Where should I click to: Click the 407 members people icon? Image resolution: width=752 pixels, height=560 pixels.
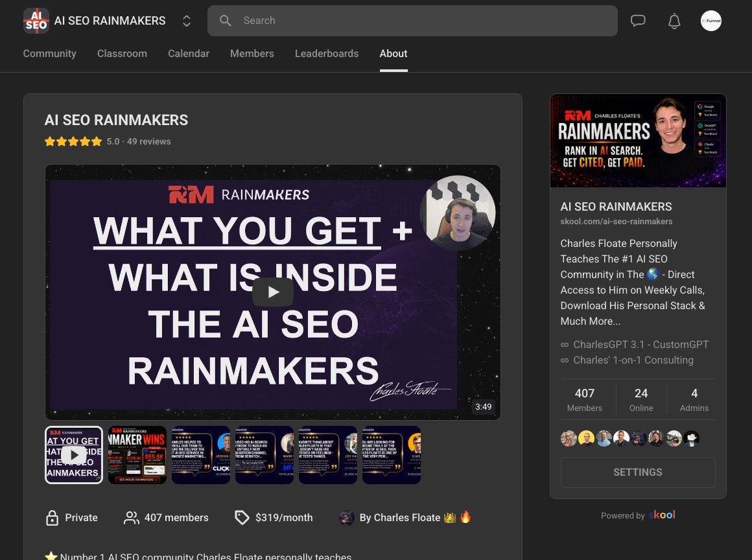click(131, 517)
